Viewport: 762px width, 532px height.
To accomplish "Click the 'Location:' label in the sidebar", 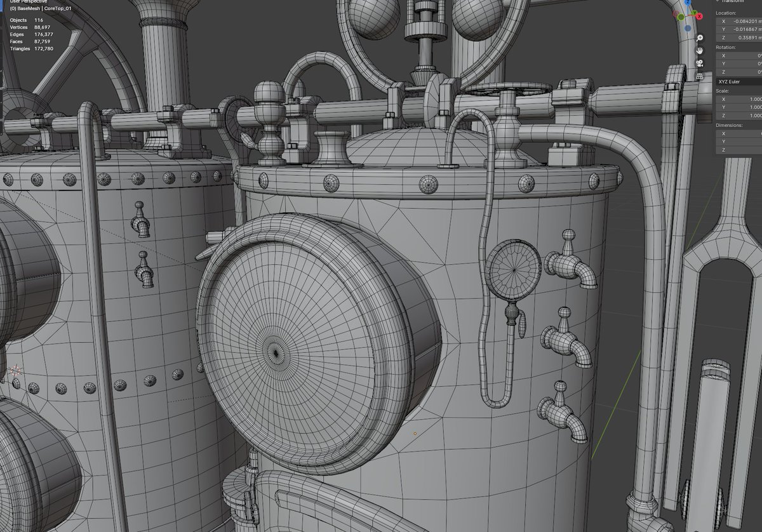I will coord(726,13).
